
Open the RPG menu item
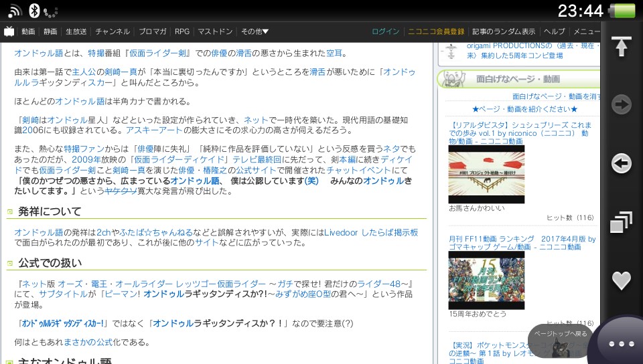point(182,31)
